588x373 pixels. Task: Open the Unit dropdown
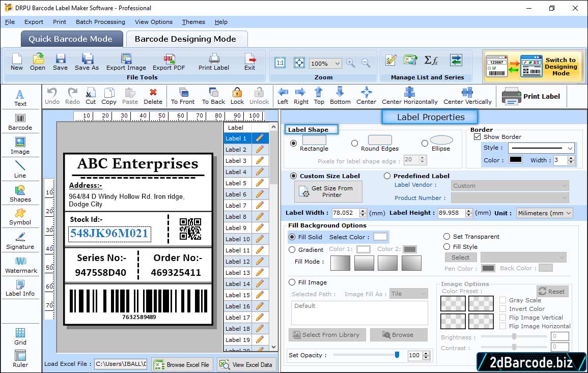tap(569, 213)
